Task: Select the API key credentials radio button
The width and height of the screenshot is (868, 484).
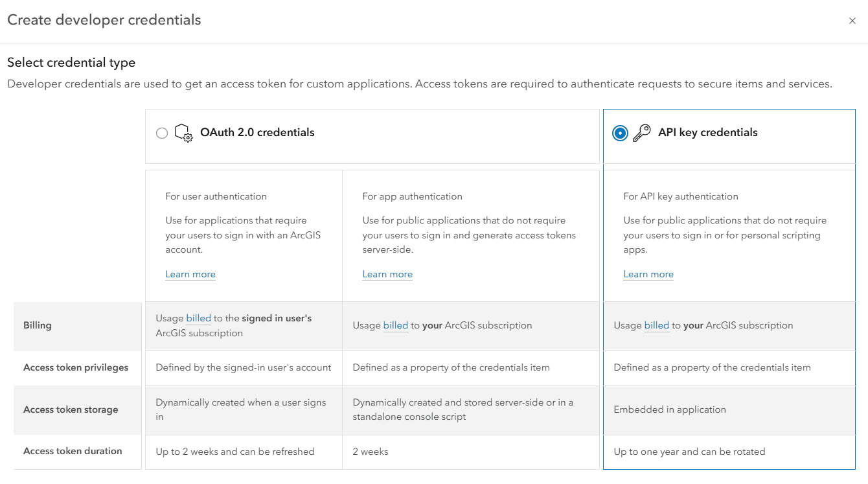Action: [620, 132]
